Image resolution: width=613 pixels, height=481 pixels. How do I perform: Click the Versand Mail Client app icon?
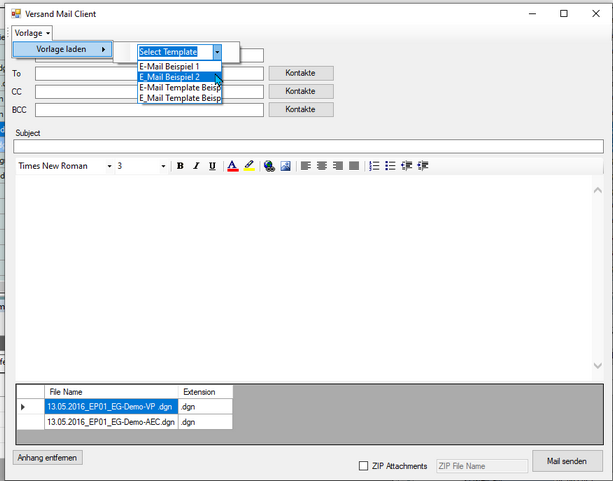[x=16, y=14]
